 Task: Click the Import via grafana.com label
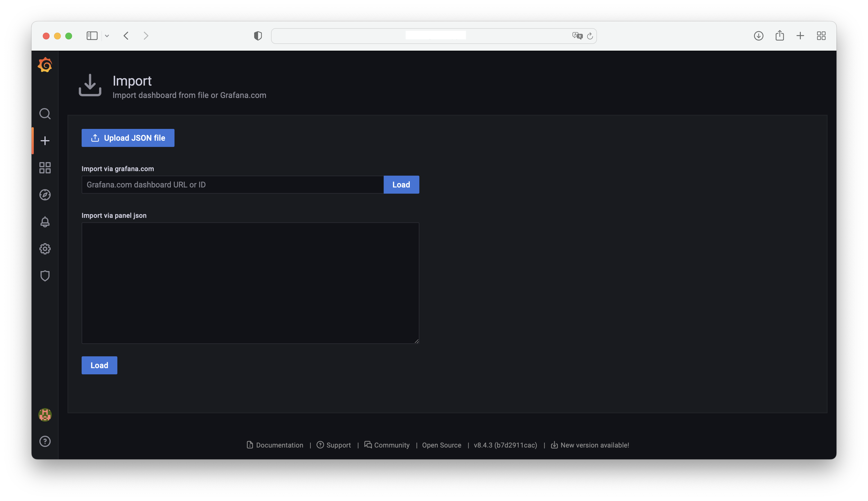tap(118, 169)
